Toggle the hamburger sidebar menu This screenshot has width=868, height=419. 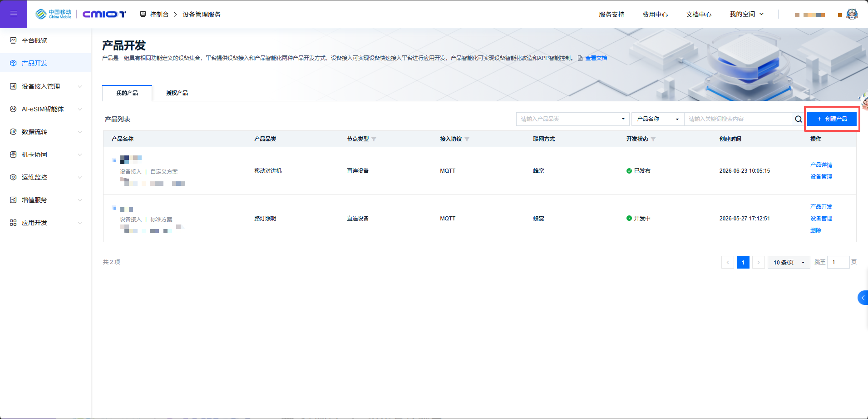tap(14, 14)
